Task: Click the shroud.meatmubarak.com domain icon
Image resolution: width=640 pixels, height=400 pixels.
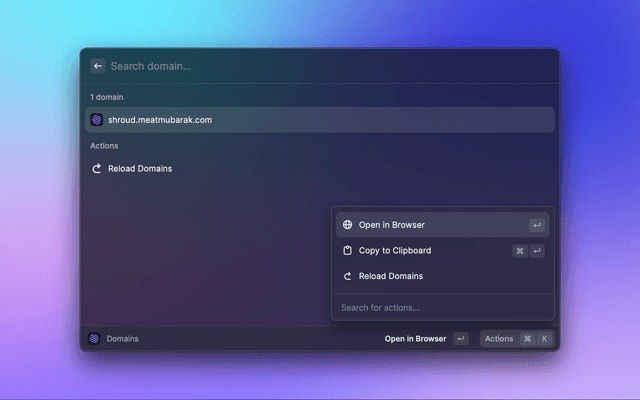Action: coord(97,120)
